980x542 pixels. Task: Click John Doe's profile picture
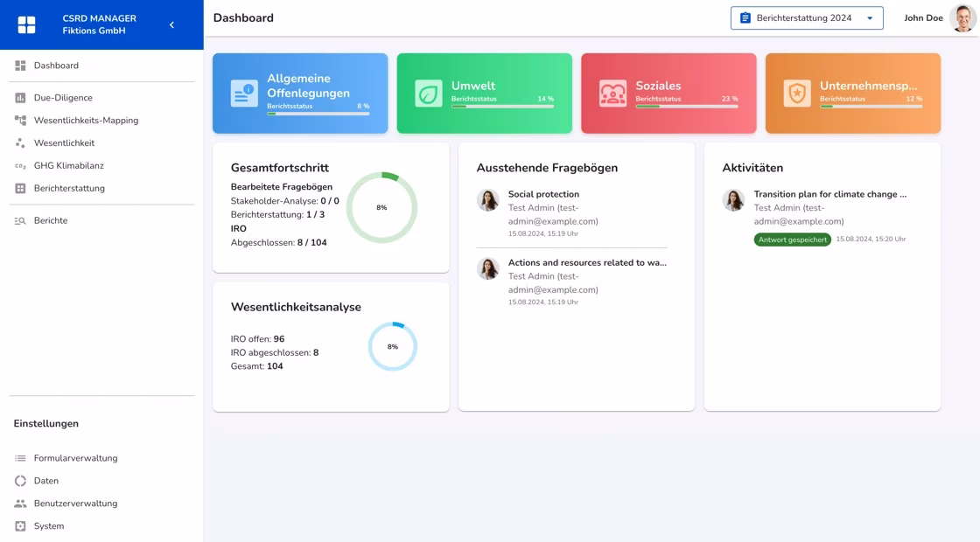point(961,17)
